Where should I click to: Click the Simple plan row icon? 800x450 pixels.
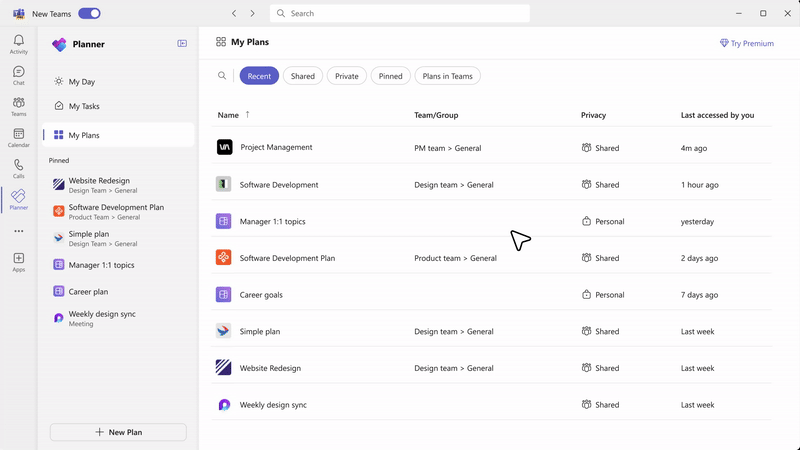(223, 331)
